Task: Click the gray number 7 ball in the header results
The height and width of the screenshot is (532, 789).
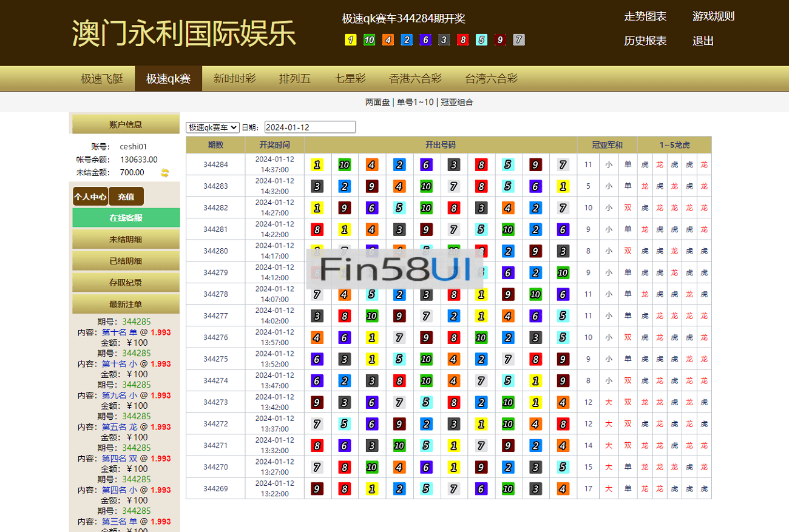Action: (x=518, y=40)
